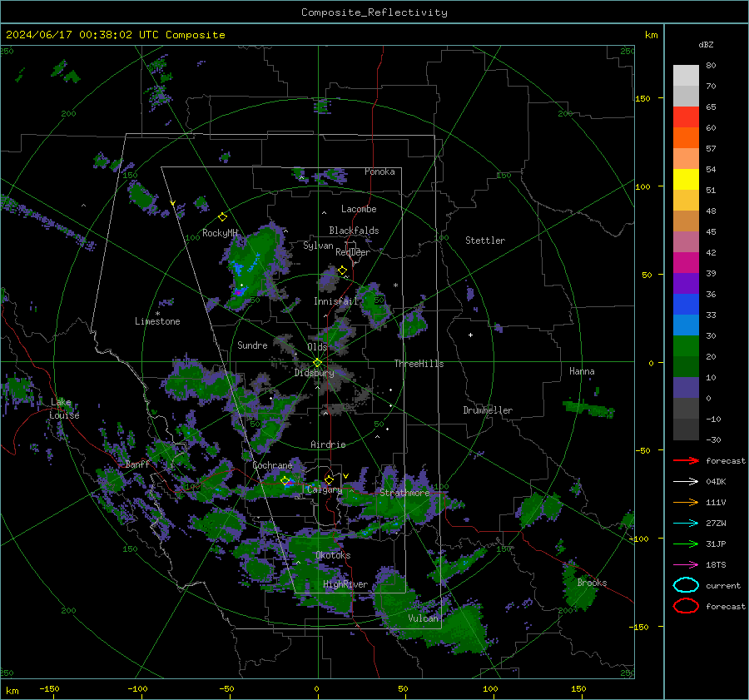Click the Banff label
Screen dimensions: 749x700
tap(137, 464)
